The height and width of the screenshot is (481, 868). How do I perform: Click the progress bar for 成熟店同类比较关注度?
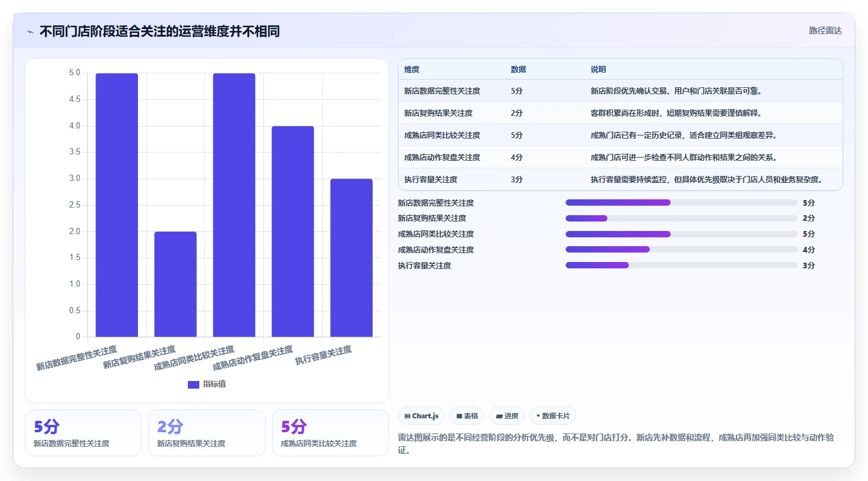(x=681, y=234)
